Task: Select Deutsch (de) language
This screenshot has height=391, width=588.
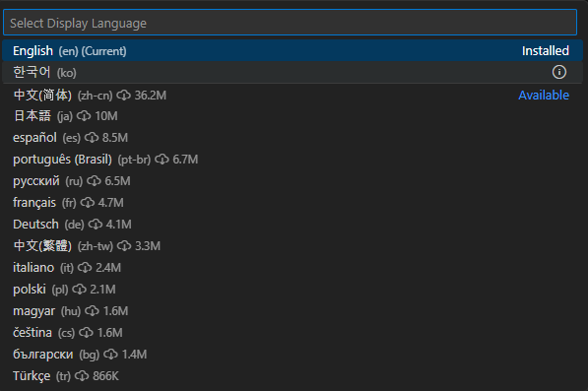Action: pos(293,225)
